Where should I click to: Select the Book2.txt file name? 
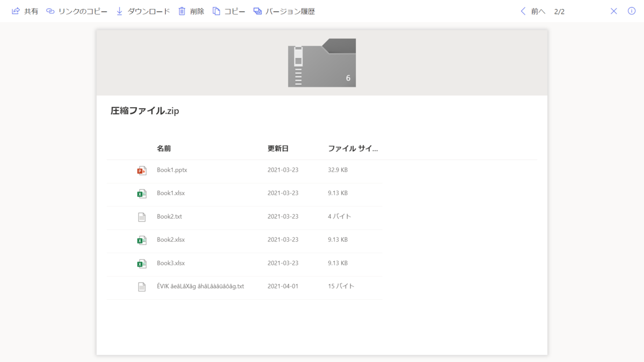(x=169, y=217)
